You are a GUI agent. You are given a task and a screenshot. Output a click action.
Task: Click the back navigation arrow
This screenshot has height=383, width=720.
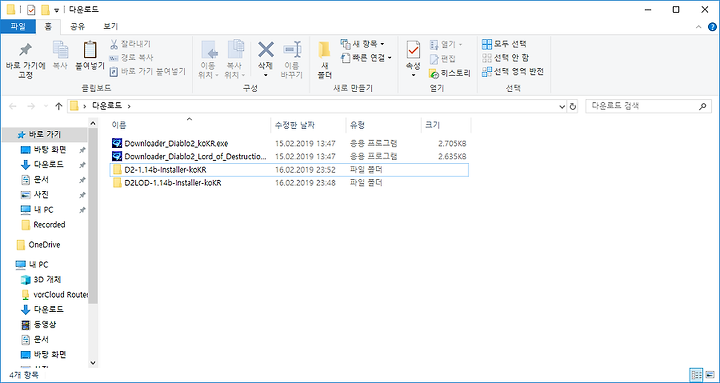pos(13,106)
